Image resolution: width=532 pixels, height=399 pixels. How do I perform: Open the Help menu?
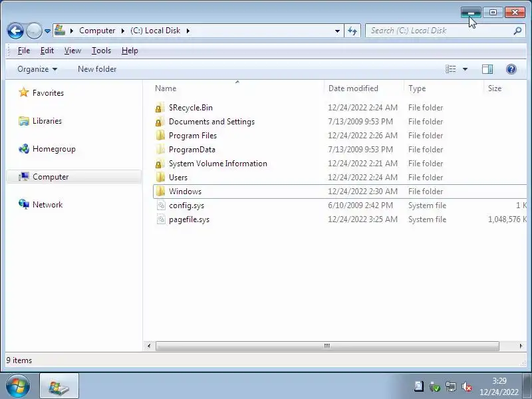click(x=130, y=51)
